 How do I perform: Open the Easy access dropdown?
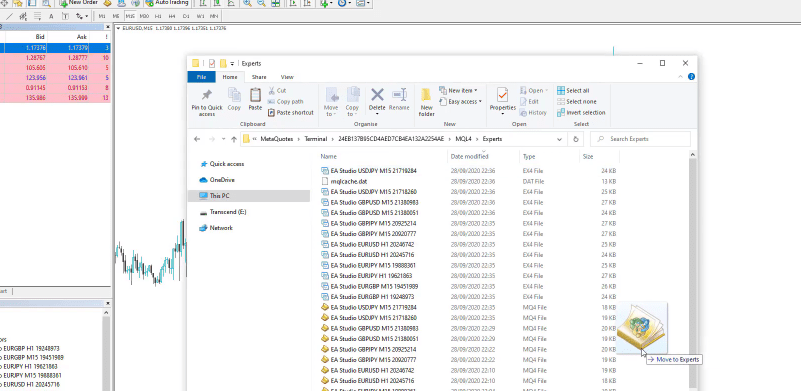[460, 102]
